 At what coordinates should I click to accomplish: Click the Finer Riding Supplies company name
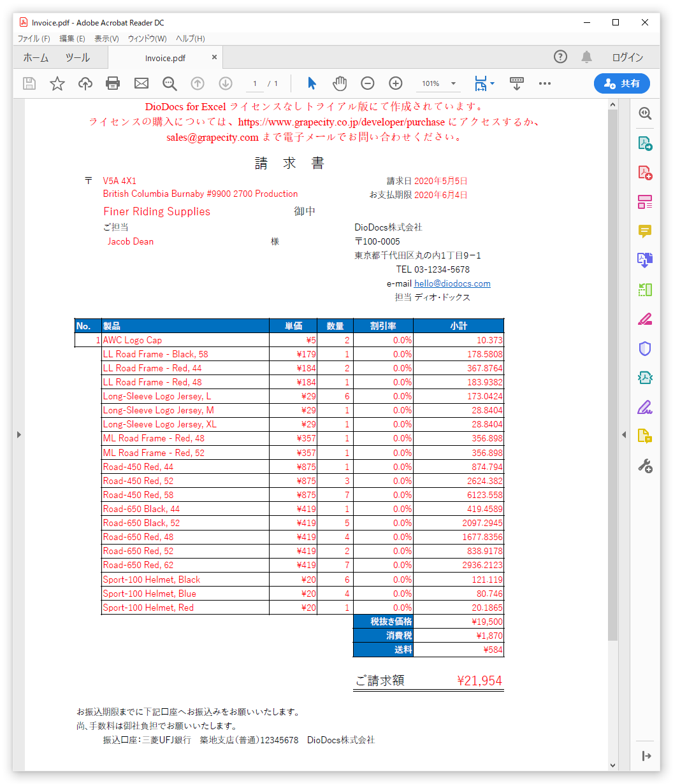point(157,211)
